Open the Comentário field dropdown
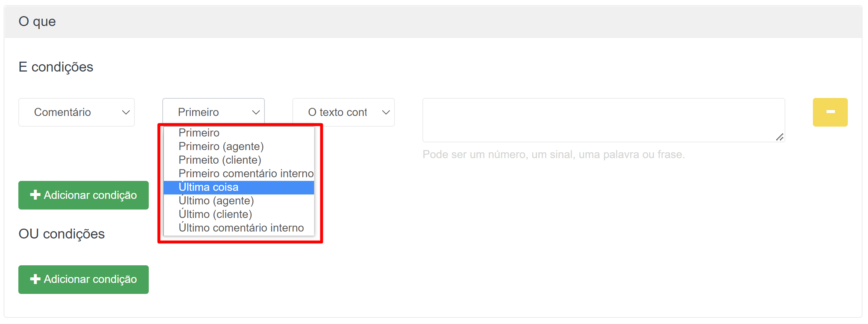The image size is (868, 324). 76,112
